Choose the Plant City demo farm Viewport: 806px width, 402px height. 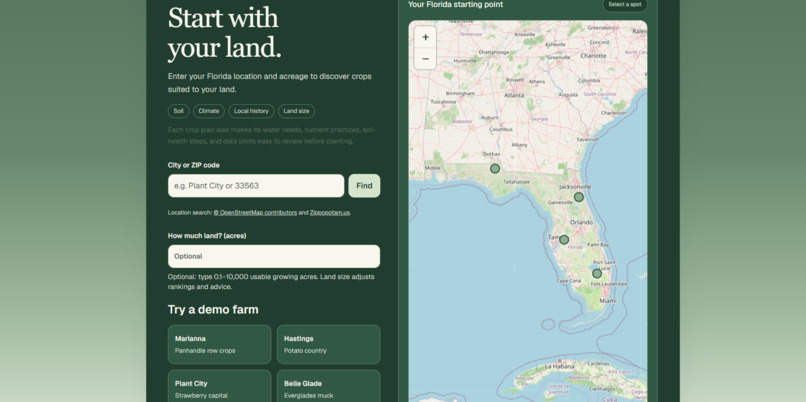219,386
